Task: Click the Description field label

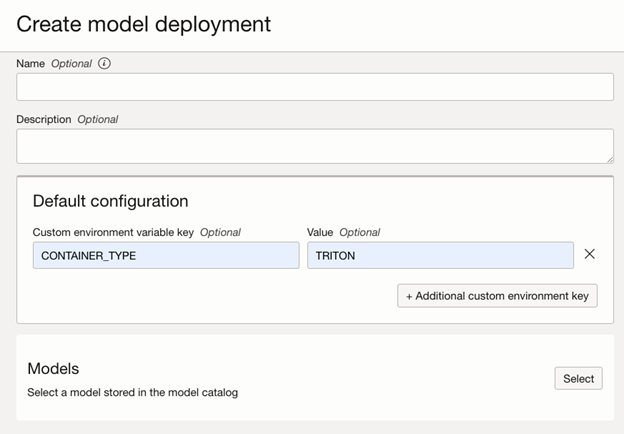Action: point(43,120)
